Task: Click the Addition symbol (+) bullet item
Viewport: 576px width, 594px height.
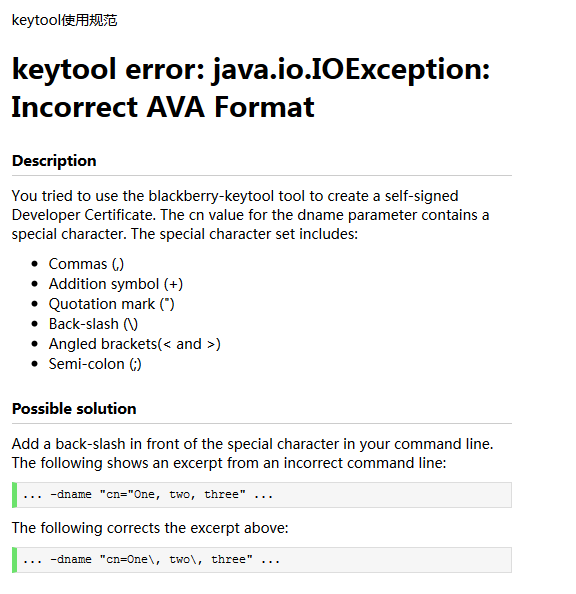Action: (x=116, y=284)
